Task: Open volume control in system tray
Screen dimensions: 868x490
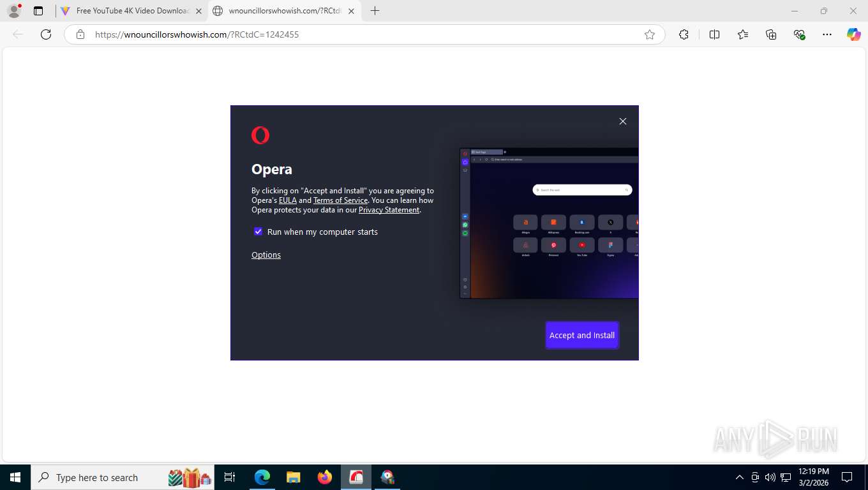Action: click(770, 477)
